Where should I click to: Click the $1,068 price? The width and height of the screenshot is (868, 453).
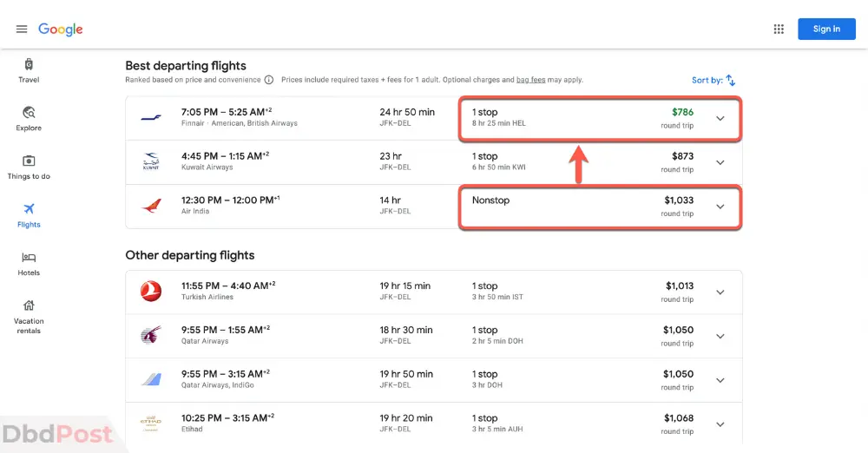[x=679, y=417]
